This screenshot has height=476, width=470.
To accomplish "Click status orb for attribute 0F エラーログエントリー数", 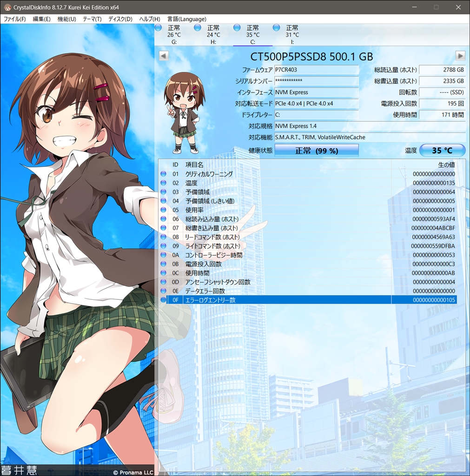I will point(163,300).
